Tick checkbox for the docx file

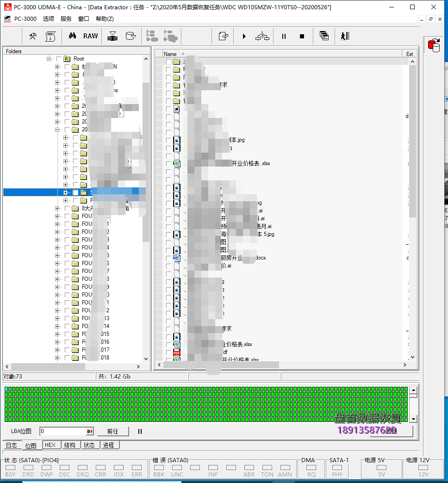[168, 258]
